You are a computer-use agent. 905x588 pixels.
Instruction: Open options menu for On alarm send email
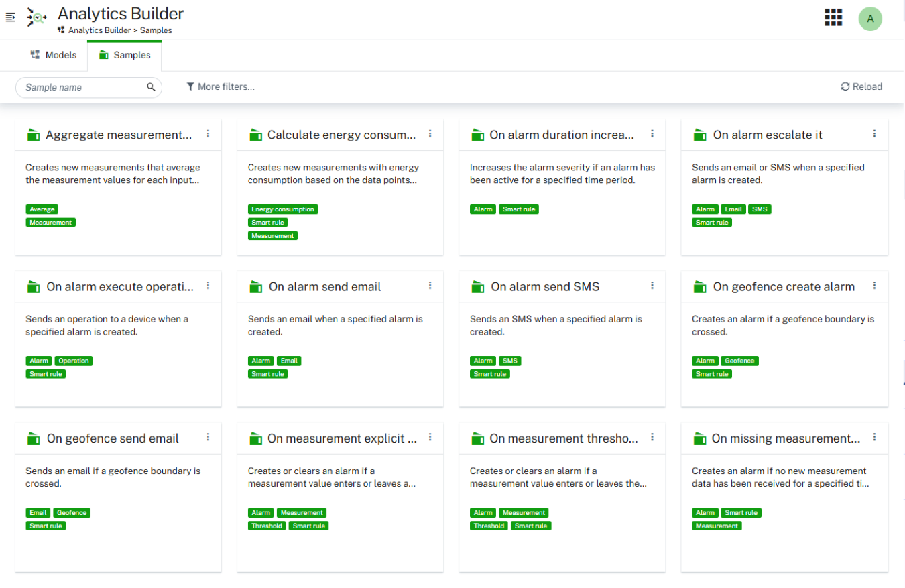pyautogui.click(x=430, y=286)
